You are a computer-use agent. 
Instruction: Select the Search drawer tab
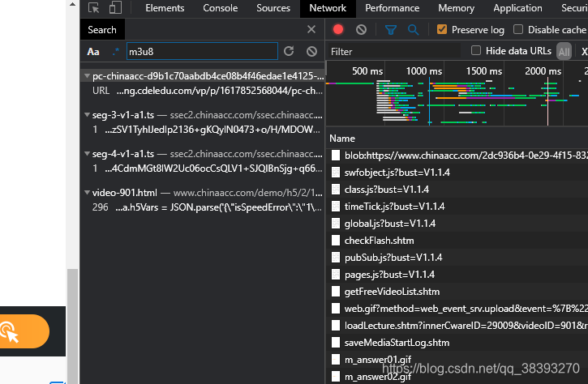[x=102, y=30]
